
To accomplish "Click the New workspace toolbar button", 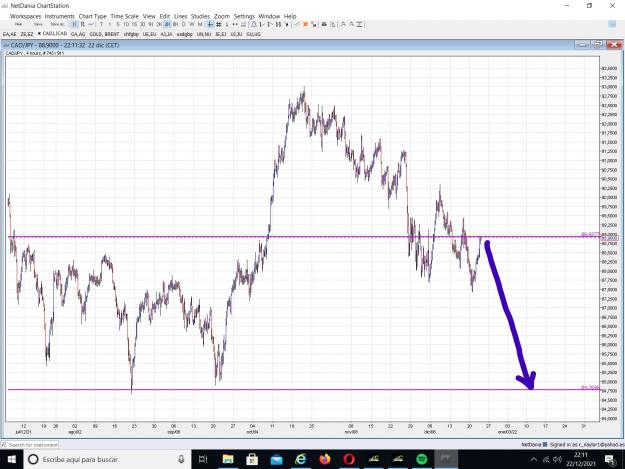I will [x=18, y=24].
